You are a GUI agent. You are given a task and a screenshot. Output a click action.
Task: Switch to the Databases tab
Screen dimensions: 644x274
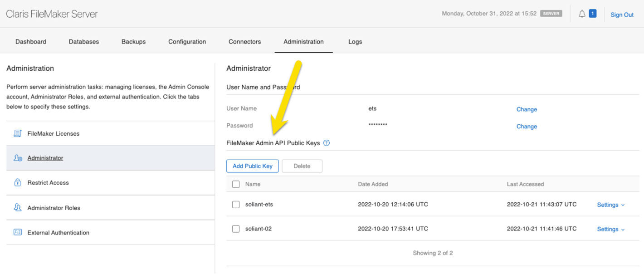[x=84, y=41]
